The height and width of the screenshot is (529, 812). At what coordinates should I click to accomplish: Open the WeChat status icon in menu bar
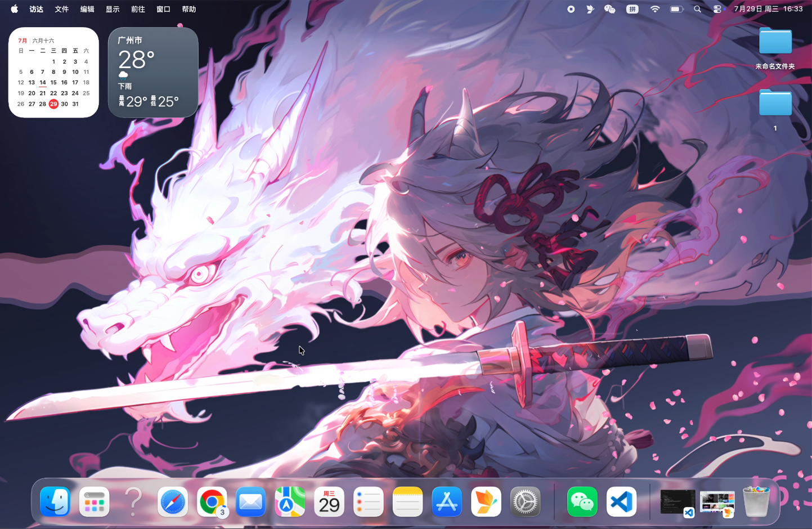(x=609, y=9)
